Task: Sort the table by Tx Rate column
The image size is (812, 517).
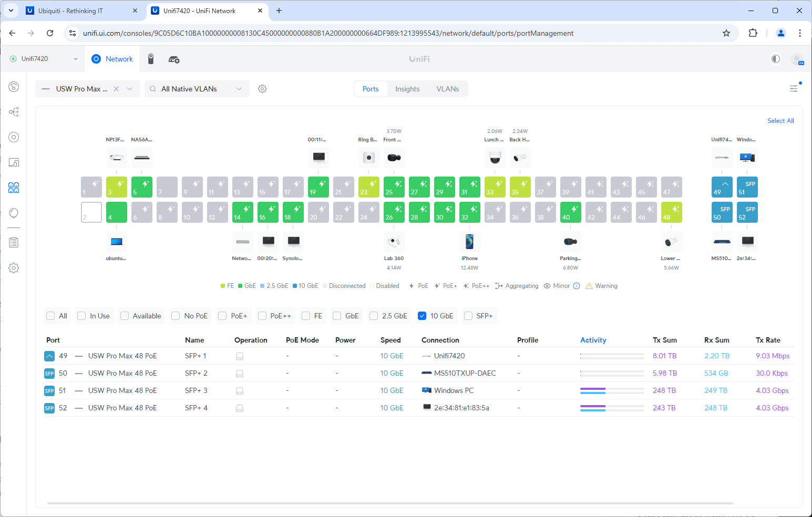Action: click(x=768, y=340)
